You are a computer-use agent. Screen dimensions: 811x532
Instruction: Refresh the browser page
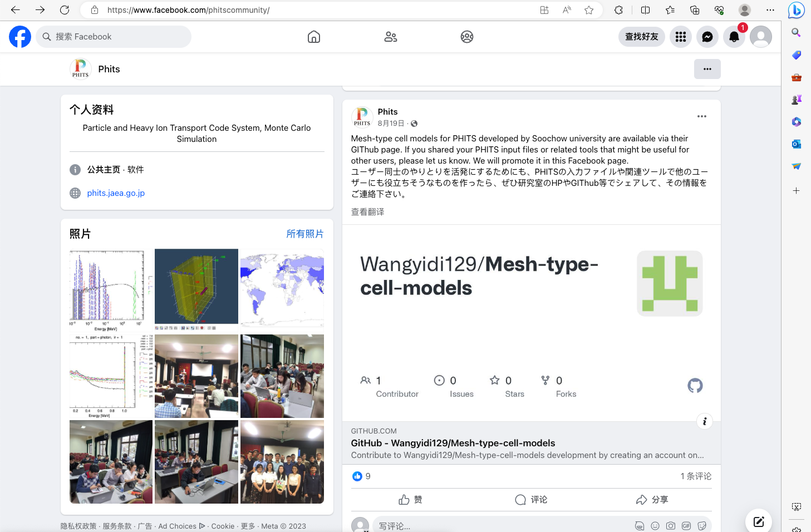(65, 10)
